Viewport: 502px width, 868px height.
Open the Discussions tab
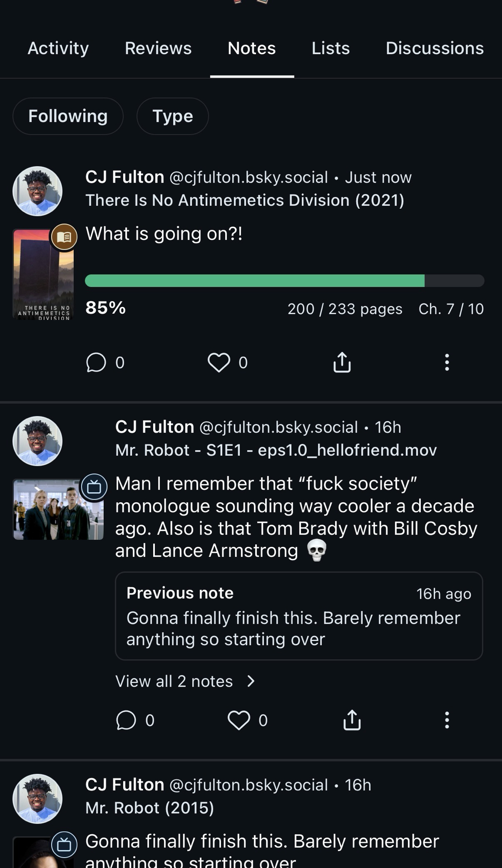coord(435,48)
